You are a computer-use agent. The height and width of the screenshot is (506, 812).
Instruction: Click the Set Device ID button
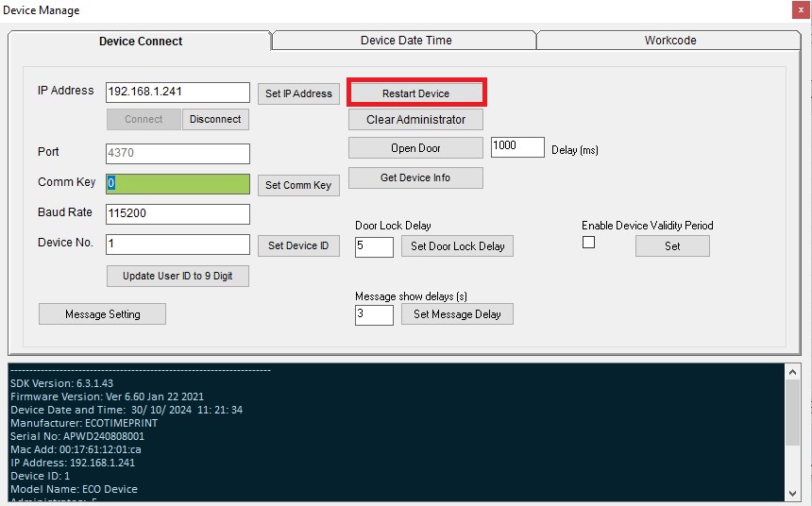(x=298, y=245)
